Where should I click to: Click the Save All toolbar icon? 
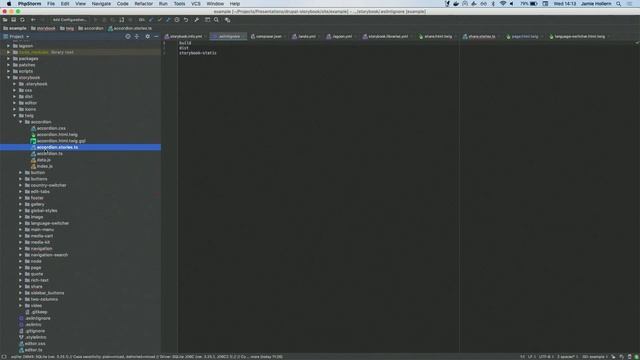pos(13,20)
